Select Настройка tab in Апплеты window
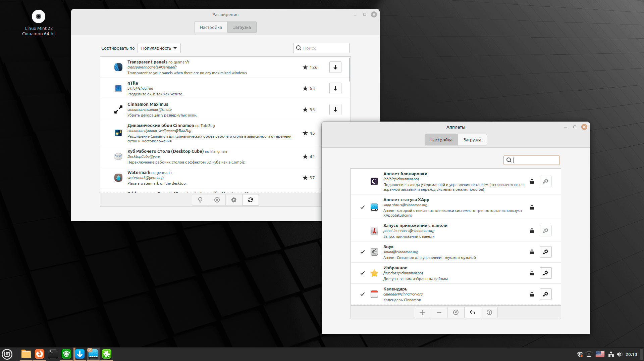This screenshot has height=361, width=644. point(441,140)
